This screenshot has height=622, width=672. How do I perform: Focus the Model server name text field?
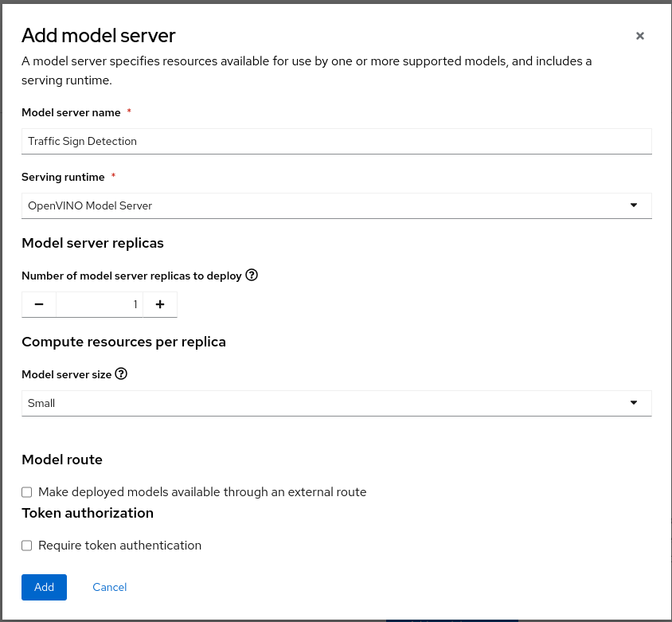click(x=336, y=141)
